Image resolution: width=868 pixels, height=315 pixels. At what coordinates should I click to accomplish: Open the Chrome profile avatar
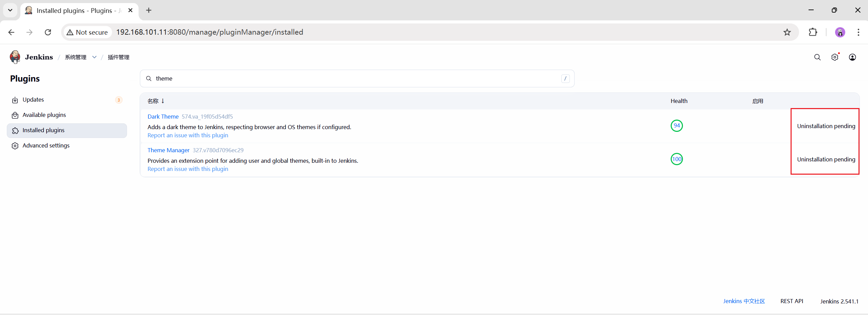click(840, 32)
